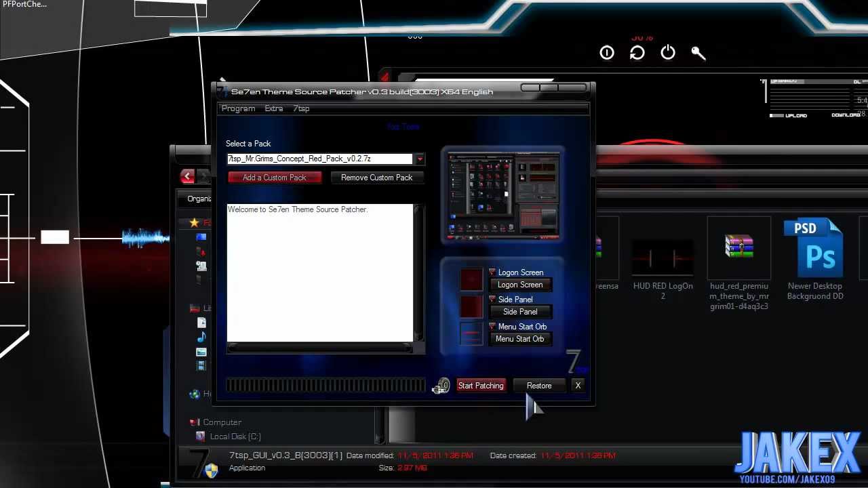Image resolution: width=868 pixels, height=488 pixels.
Task: Click the restart icon in desktop gadget
Action: 637,53
